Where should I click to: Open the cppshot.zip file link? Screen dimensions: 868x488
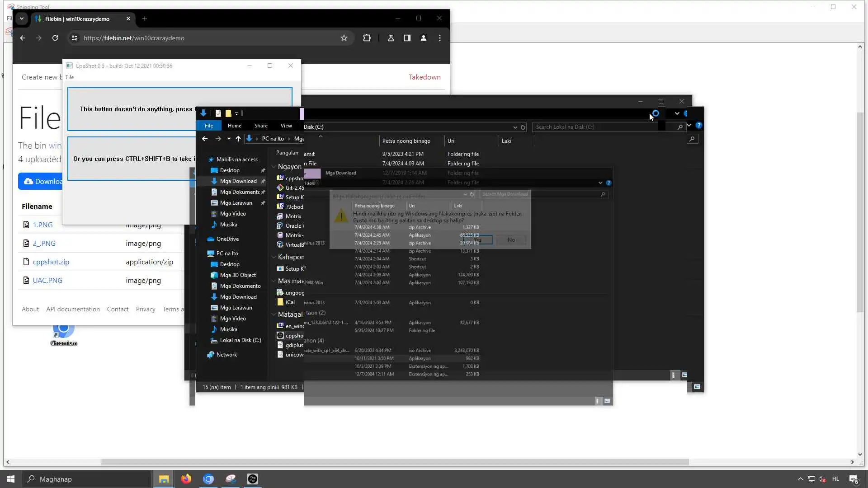click(51, 262)
